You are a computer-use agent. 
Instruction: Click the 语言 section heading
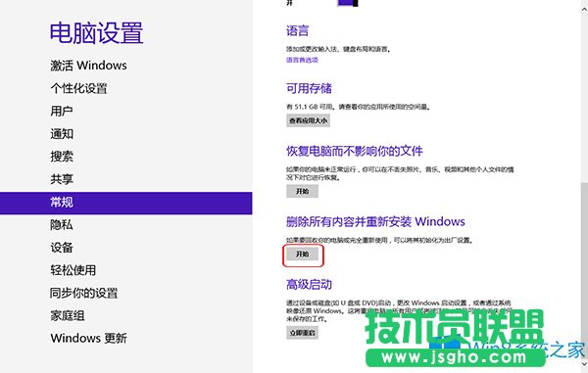click(297, 30)
